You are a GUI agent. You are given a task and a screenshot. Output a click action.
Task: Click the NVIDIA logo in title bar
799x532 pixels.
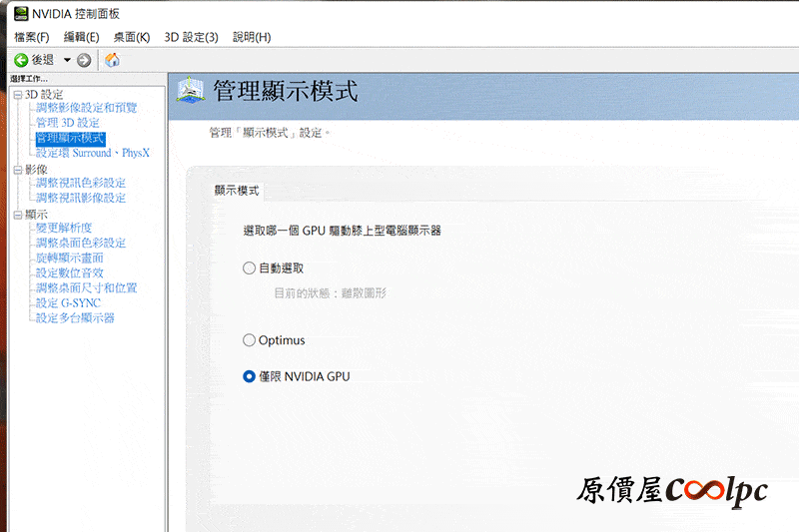[21, 14]
